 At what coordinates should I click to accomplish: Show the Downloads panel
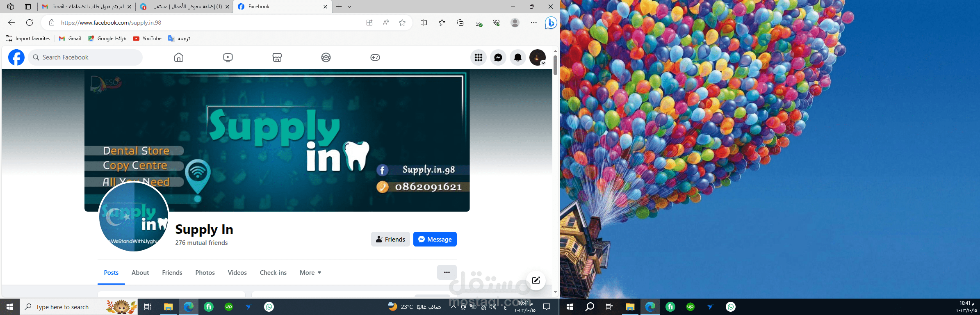[479, 23]
